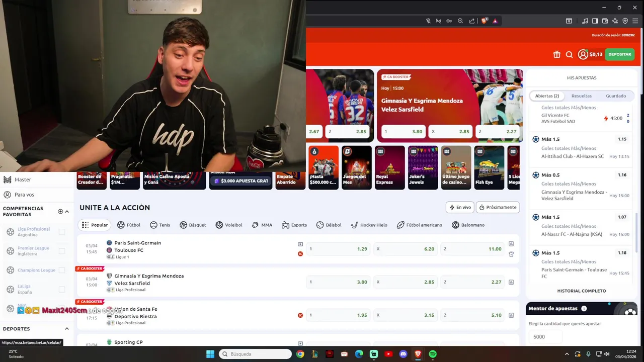Screen dimensions: 644x362
Task: Open the Leo AI sparkle icon
Action: (x=615, y=21)
